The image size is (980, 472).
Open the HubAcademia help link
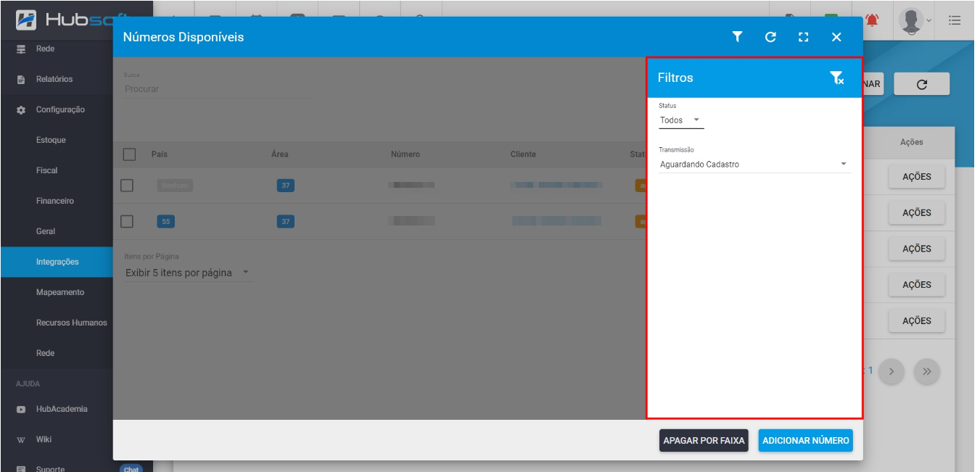click(62, 409)
